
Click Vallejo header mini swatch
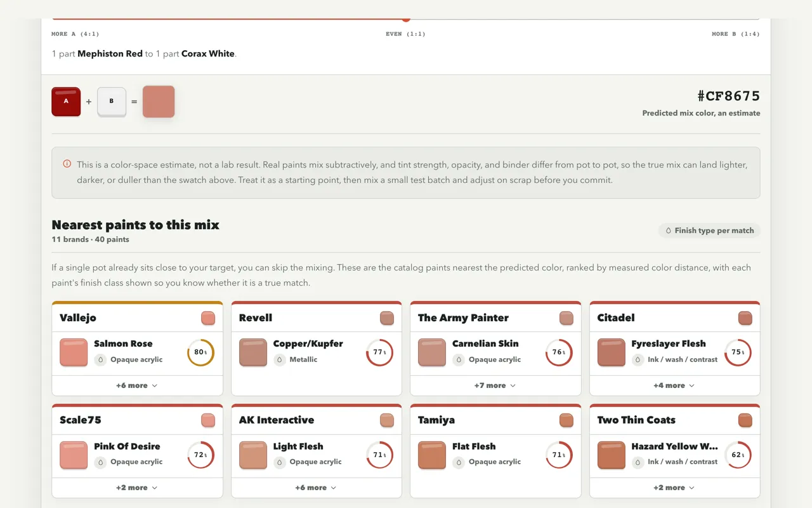click(208, 318)
